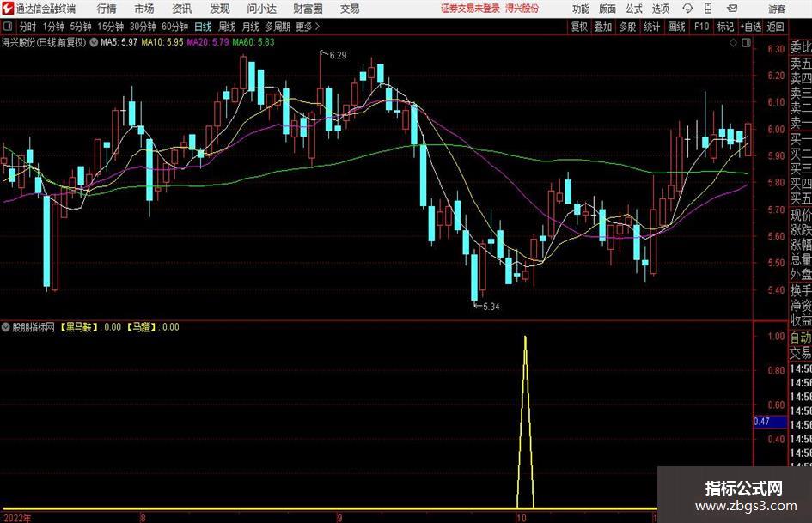
Task: Select the 多周期 multi-period tab
Action: pos(278,27)
